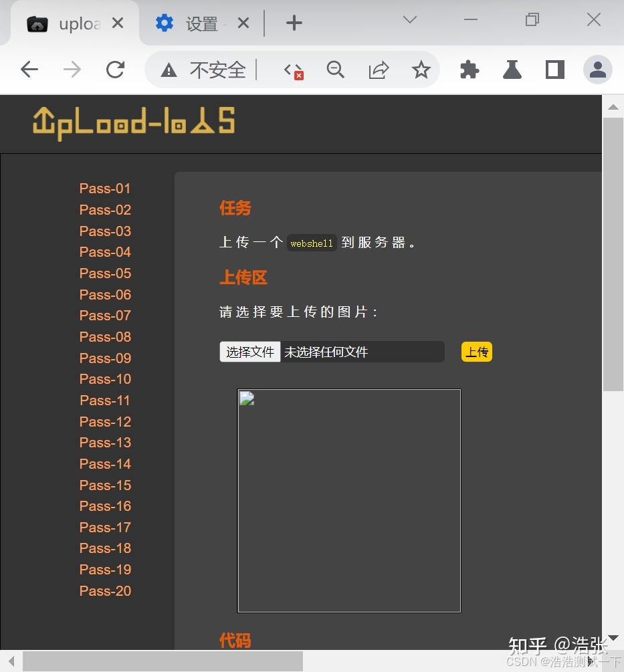Open the blocked code indicator icon

pos(294,71)
